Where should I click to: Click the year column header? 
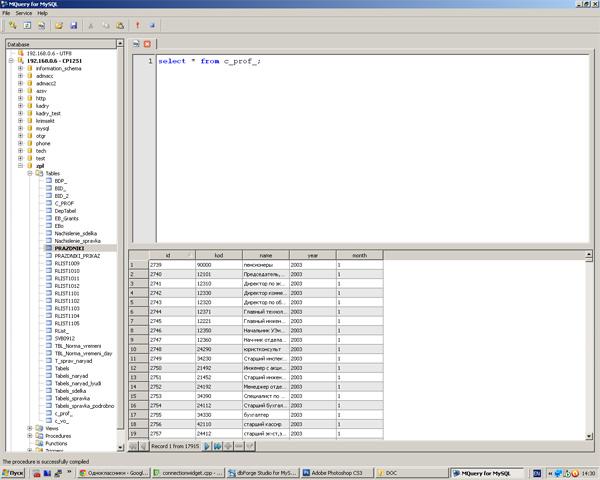313,255
